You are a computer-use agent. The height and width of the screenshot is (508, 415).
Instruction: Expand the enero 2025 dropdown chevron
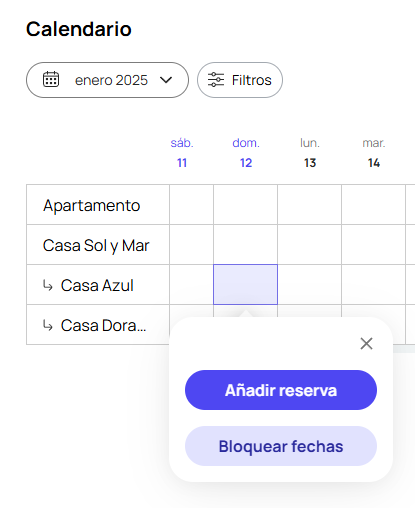166,80
